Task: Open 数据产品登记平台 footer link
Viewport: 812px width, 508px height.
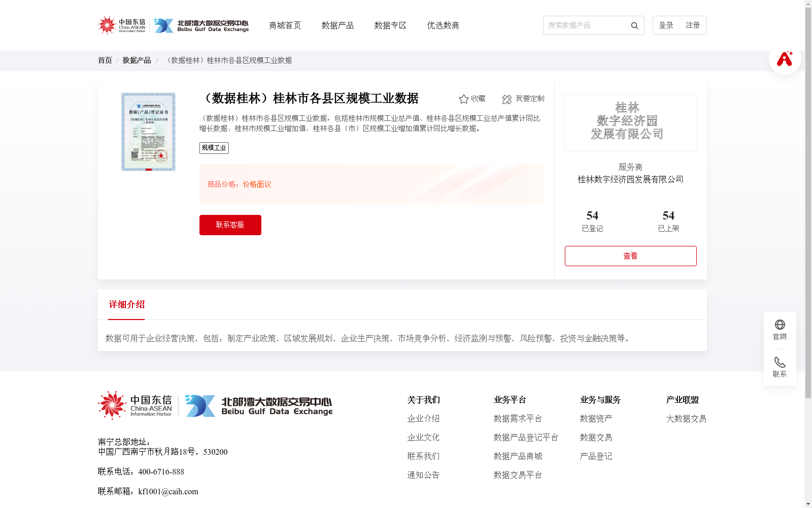Action: click(526, 437)
